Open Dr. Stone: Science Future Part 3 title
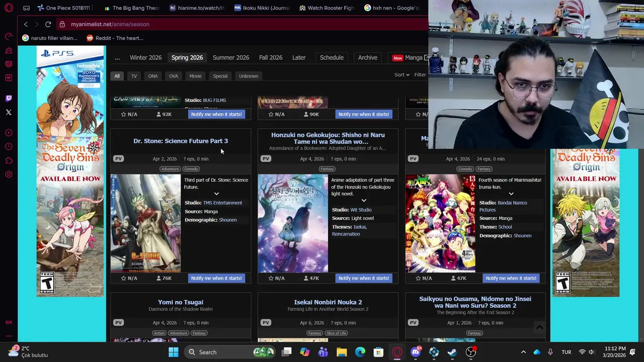Image resolution: width=644 pixels, height=362 pixels. (181, 141)
